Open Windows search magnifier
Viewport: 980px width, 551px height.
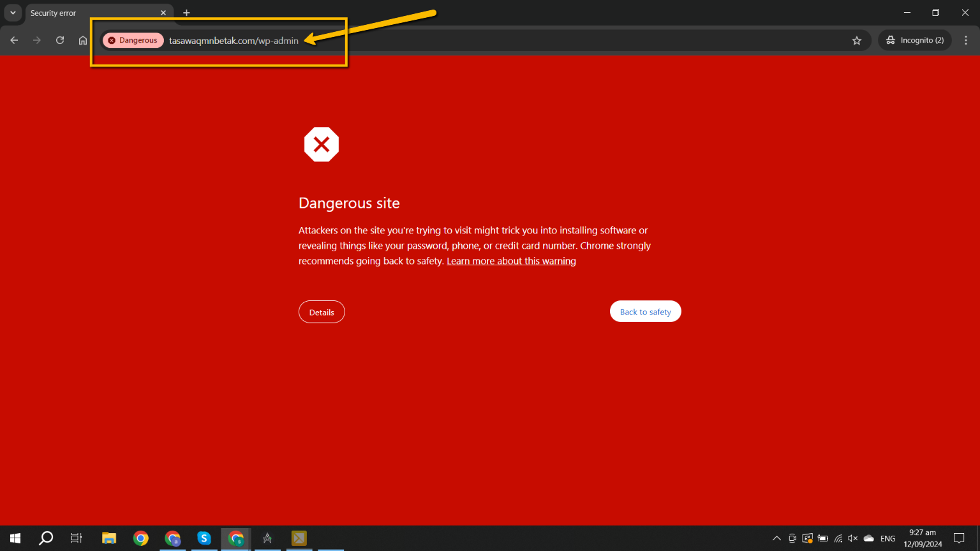coord(46,538)
